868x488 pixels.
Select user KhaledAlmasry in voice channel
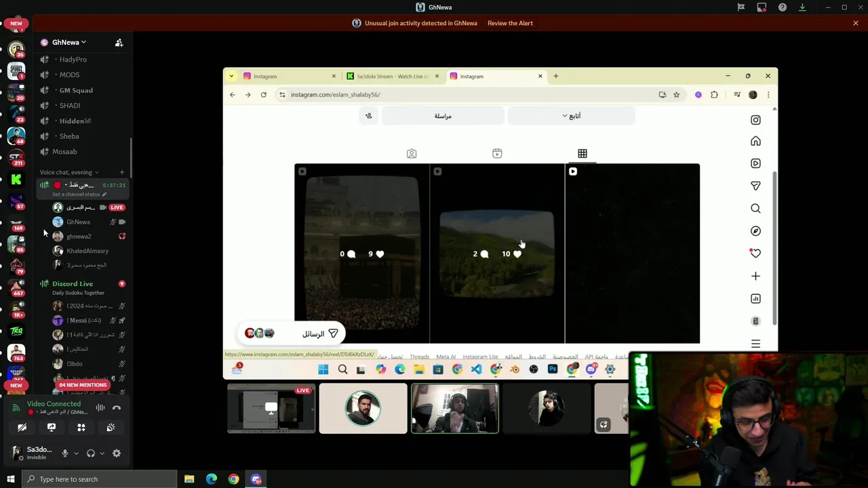tap(88, 251)
